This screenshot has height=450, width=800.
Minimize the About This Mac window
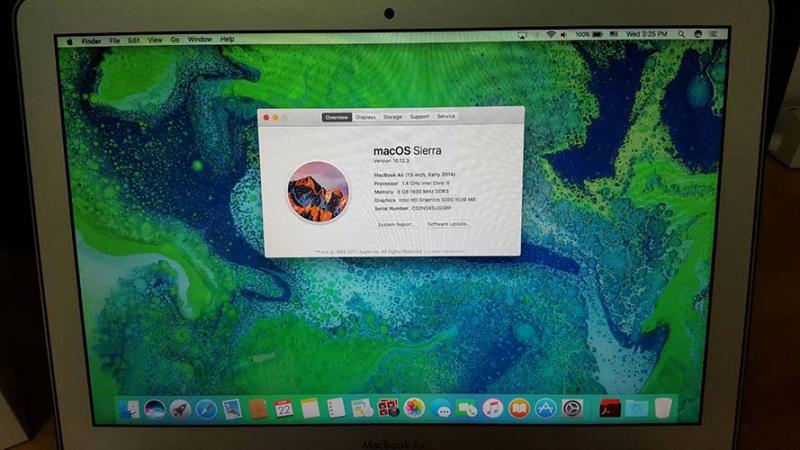coord(276,118)
